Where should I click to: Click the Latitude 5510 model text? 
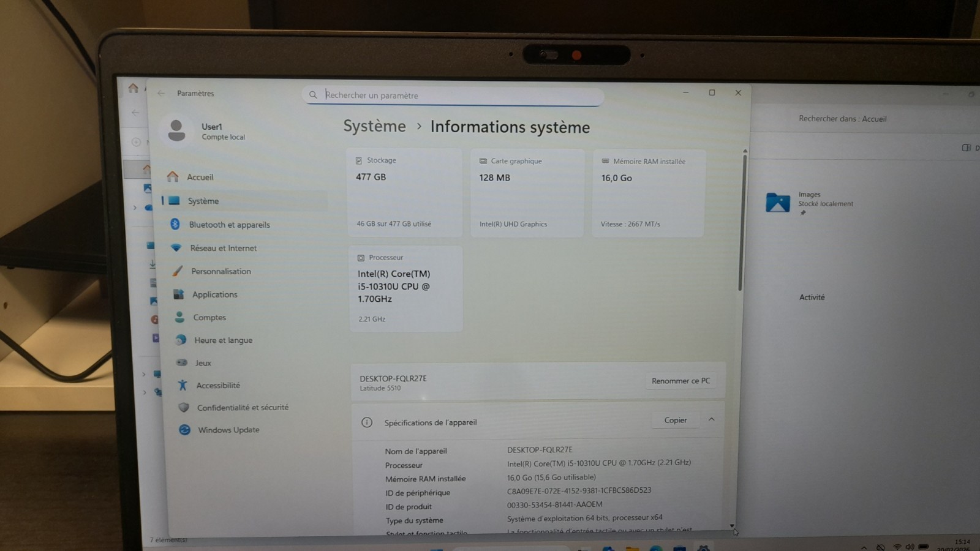pyautogui.click(x=380, y=388)
